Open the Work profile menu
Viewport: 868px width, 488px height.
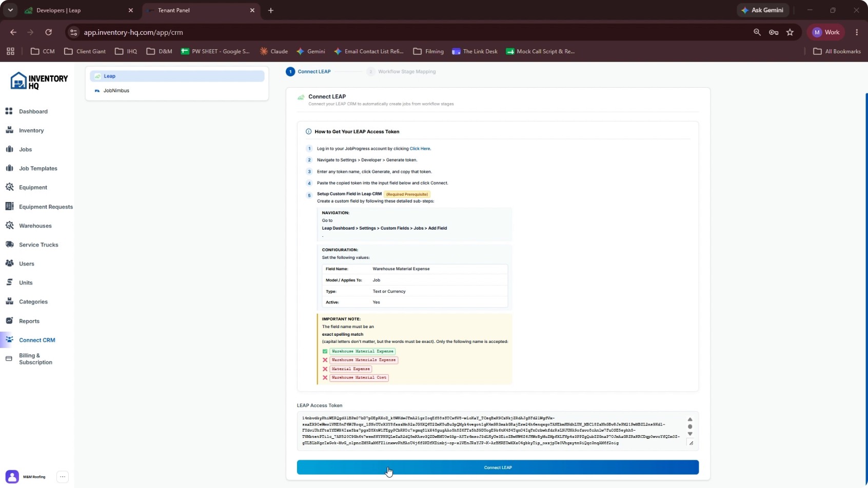coord(826,32)
